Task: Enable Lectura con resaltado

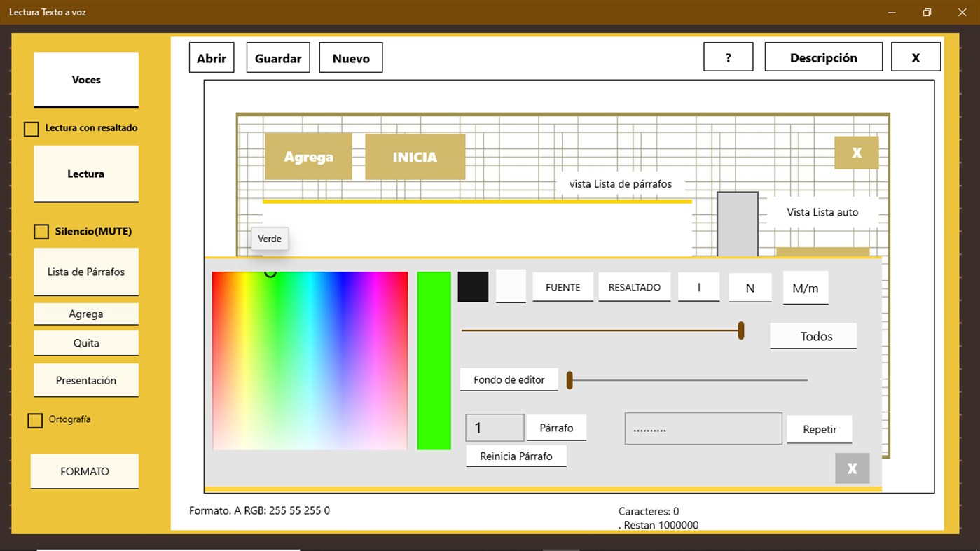Action: click(31, 128)
